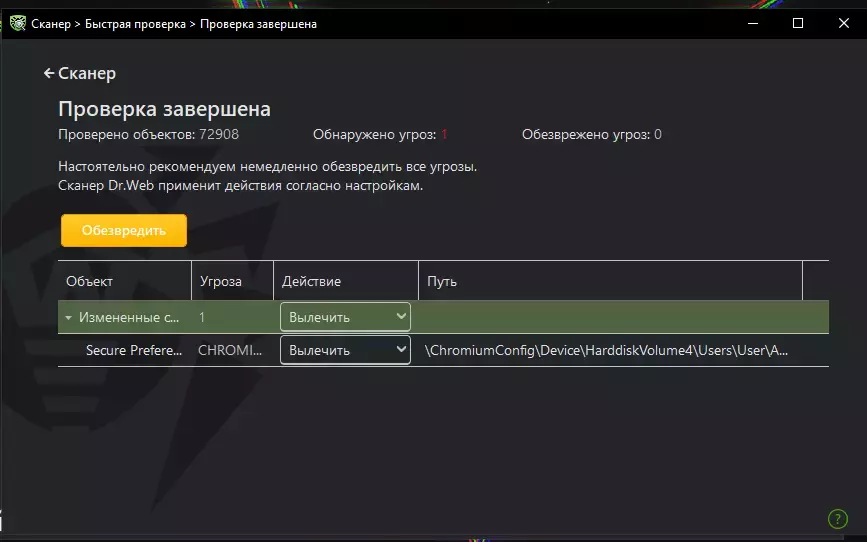Viewport: 867px width, 542px height.
Task: Minimize the Dr.Web scanner window
Action: pyautogui.click(x=753, y=23)
